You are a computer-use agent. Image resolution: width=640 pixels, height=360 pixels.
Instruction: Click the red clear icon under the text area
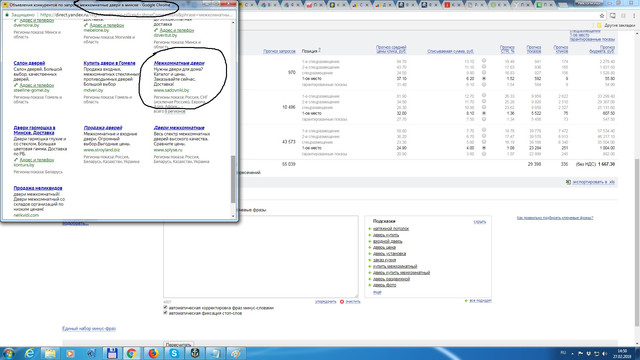coord(342,302)
